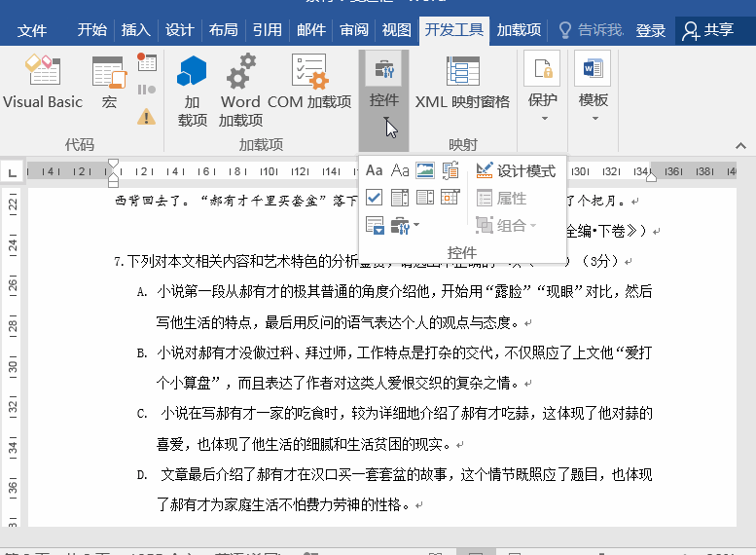Viewport: 756px width, 555px height.
Task: Click the 映射 group label
Action: point(463,144)
